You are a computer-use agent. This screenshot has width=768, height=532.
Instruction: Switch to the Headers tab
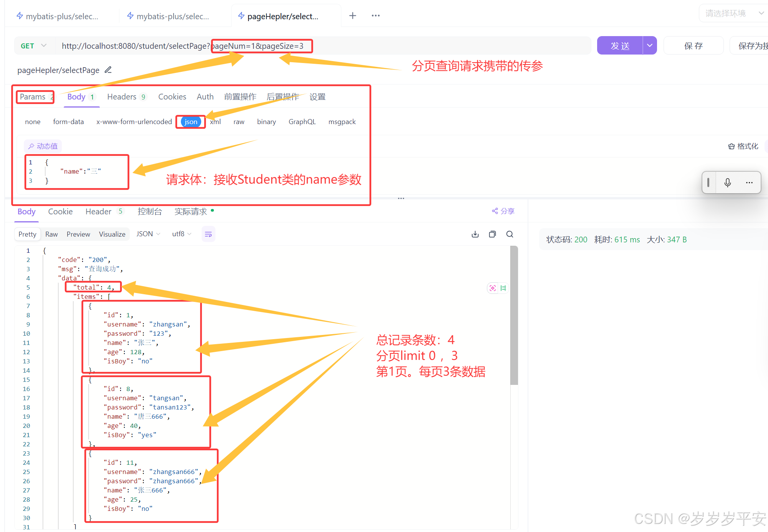click(122, 96)
